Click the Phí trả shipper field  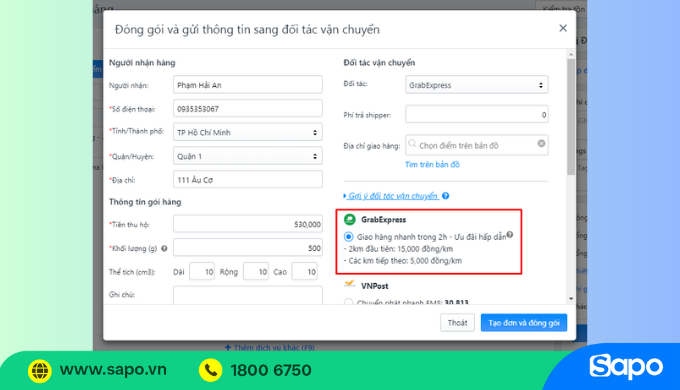pos(477,115)
